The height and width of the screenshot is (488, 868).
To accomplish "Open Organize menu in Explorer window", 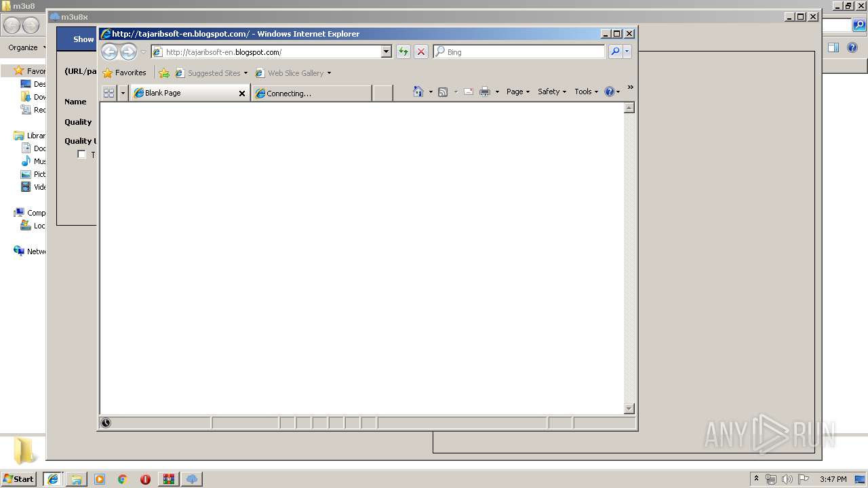I will 27,47.
